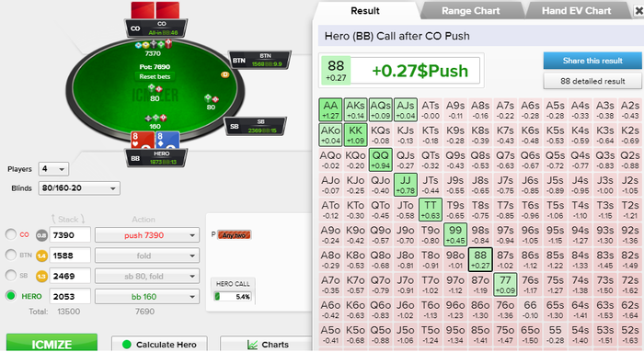Click the Calculate Hero button
The height and width of the screenshot is (352, 644).
click(x=159, y=345)
